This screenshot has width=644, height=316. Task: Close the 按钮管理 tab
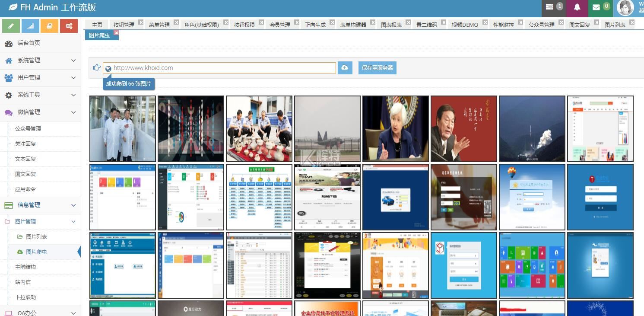[141, 22]
